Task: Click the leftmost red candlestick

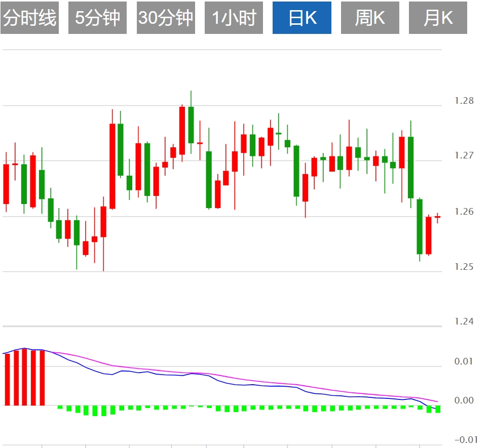Action: (6, 184)
